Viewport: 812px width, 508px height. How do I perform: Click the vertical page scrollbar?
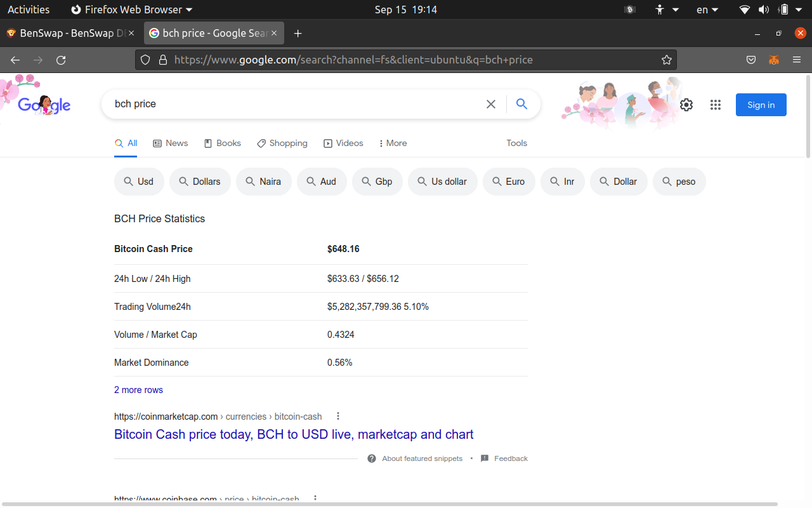[808, 117]
